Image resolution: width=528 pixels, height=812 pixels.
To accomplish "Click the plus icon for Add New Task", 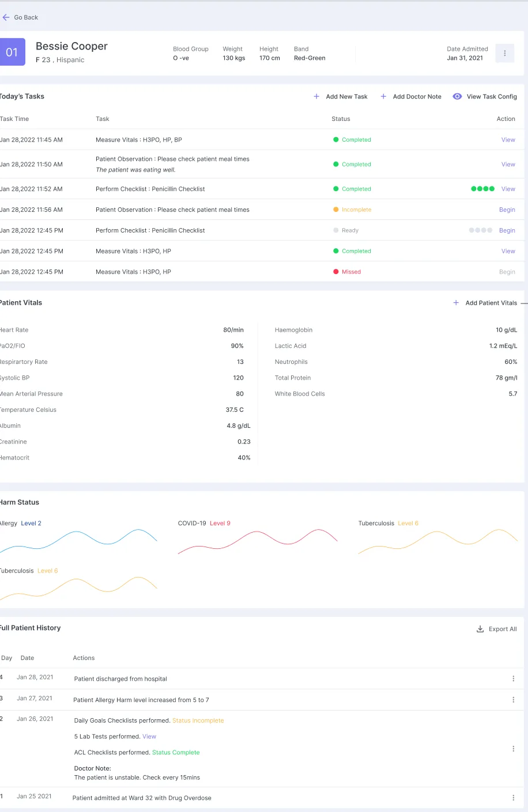I will 316,97.
